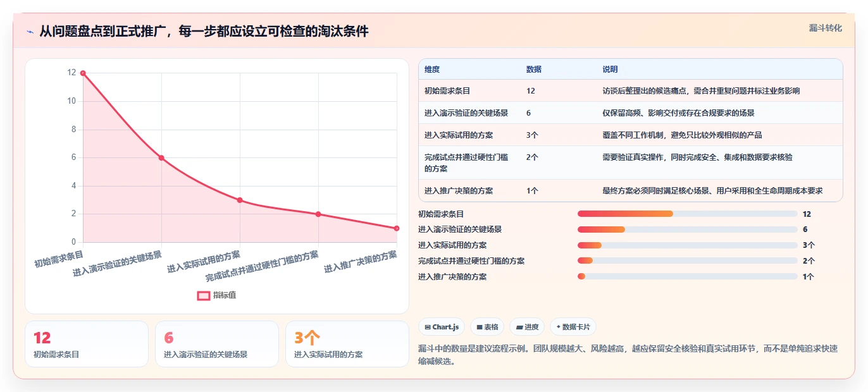
Task: Click the 说明 table column header
Action: pyautogui.click(x=610, y=70)
